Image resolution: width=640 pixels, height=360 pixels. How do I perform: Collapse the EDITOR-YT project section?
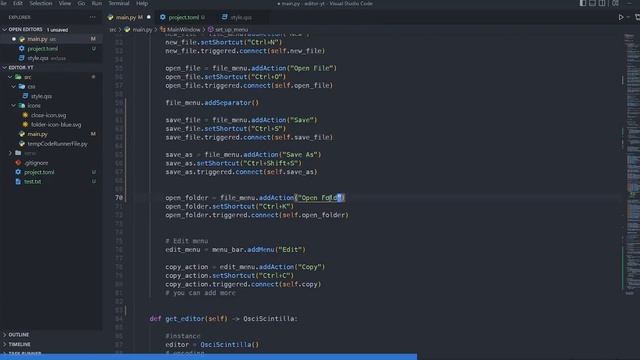(4, 67)
